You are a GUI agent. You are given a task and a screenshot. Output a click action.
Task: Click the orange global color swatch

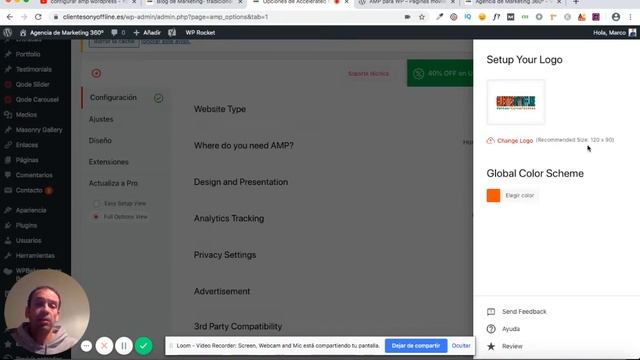click(493, 196)
